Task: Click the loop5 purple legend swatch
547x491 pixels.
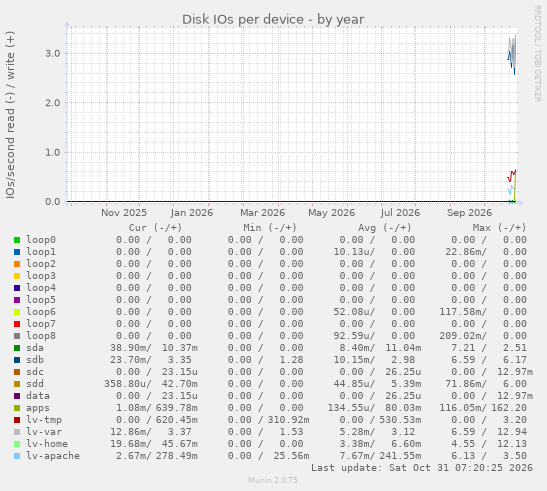Action: [17, 300]
